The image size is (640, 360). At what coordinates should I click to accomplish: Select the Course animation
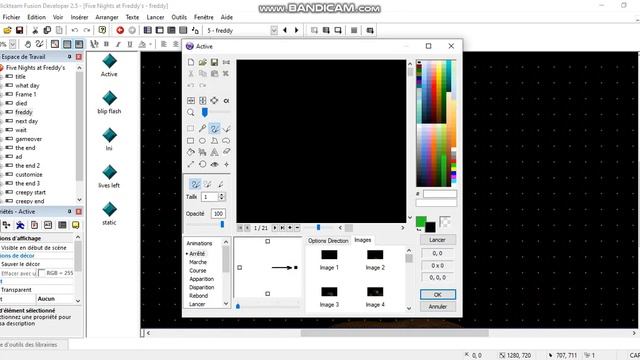[x=198, y=271]
